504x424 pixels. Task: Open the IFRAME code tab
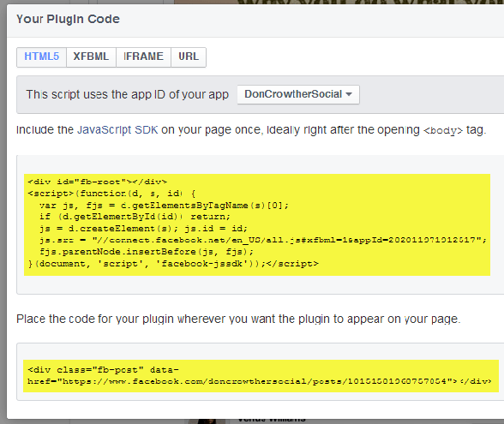coord(143,57)
